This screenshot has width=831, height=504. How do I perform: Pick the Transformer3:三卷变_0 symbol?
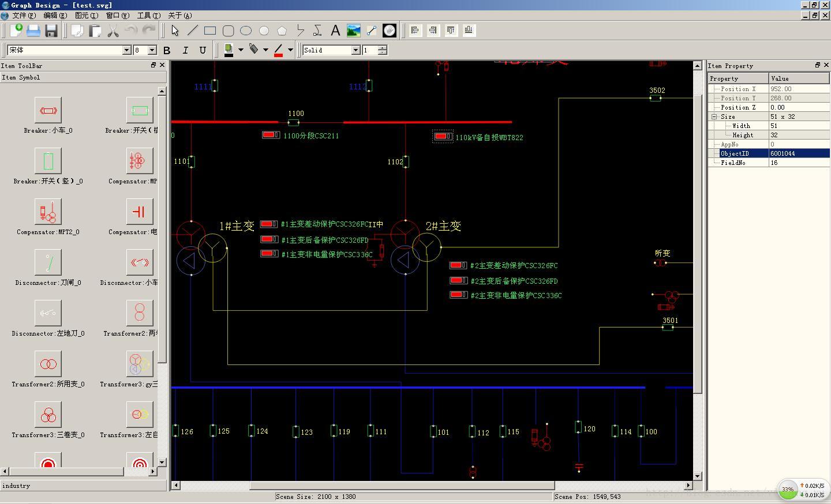coord(48,415)
